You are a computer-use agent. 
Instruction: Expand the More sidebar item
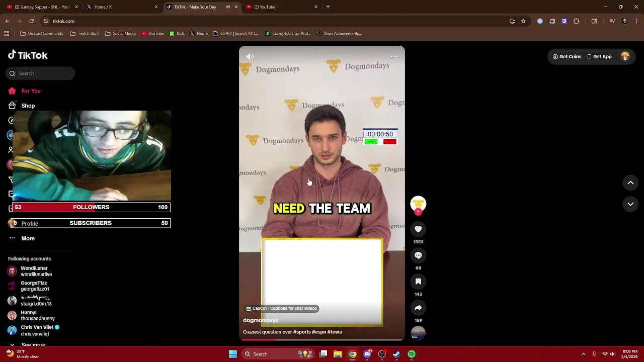22,238
